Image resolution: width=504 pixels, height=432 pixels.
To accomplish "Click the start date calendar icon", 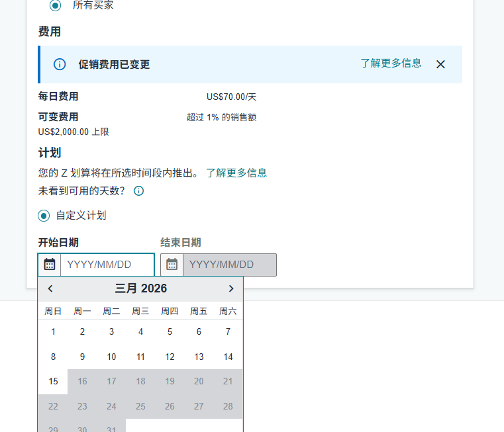I will pyautogui.click(x=50, y=265).
